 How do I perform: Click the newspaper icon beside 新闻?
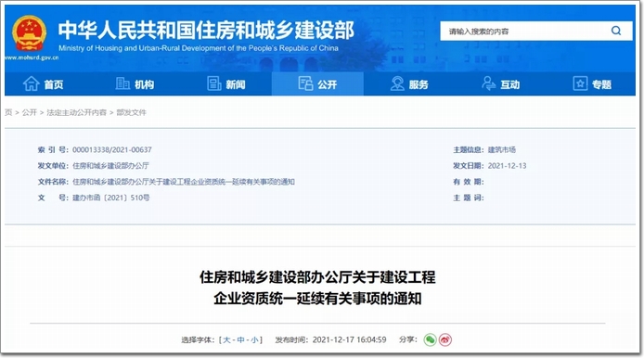214,83
